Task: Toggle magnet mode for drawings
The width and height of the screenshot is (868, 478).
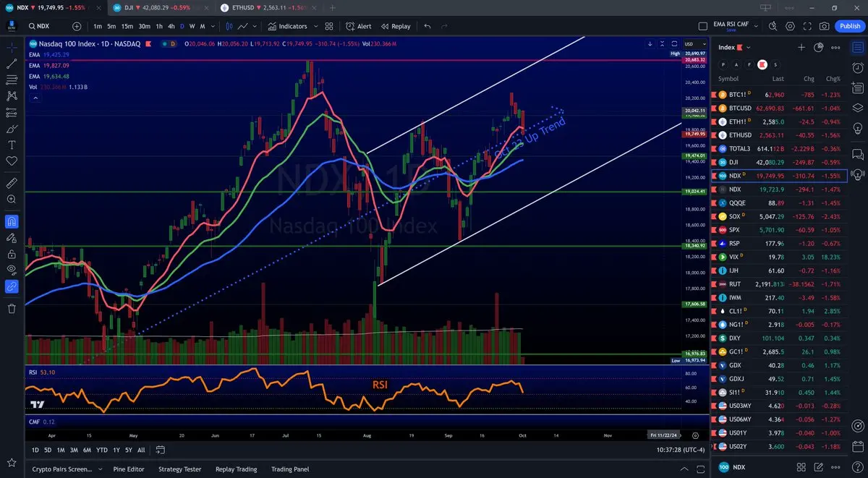Action: (12, 221)
